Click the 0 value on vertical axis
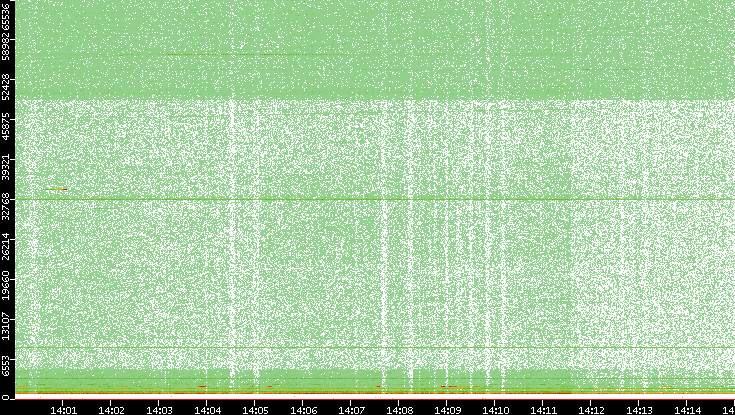 (x=6, y=398)
